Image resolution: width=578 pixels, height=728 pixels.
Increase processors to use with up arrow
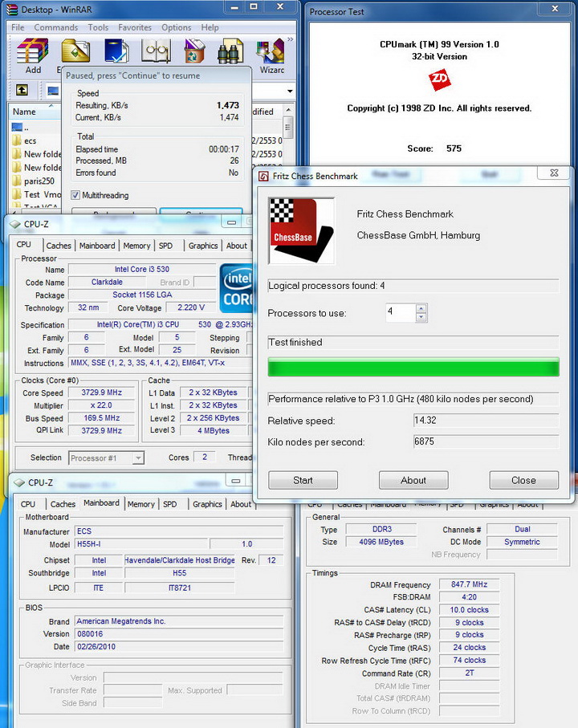(x=421, y=308)
